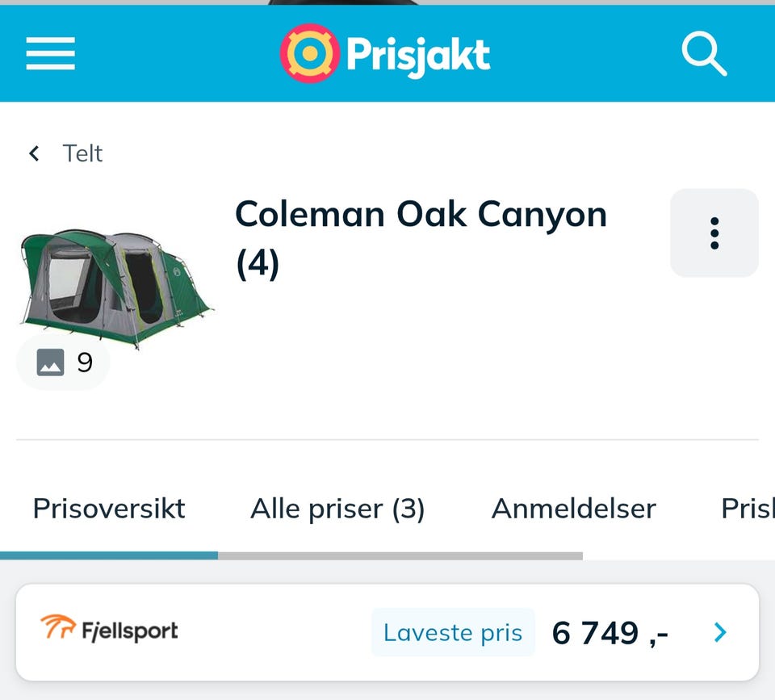Click the Prisjakt logo
The width and height of the screenshot is (775, 700).
coord(385,53)
